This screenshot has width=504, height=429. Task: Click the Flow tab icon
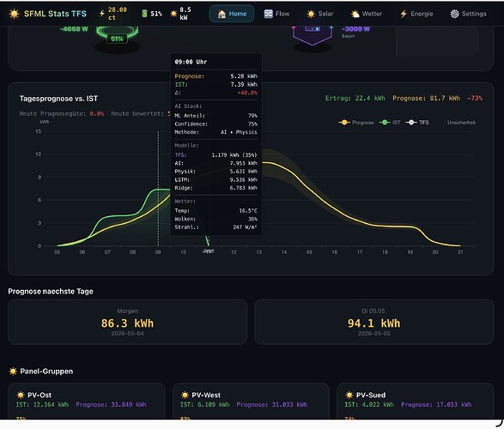click(x=269, y=14)
